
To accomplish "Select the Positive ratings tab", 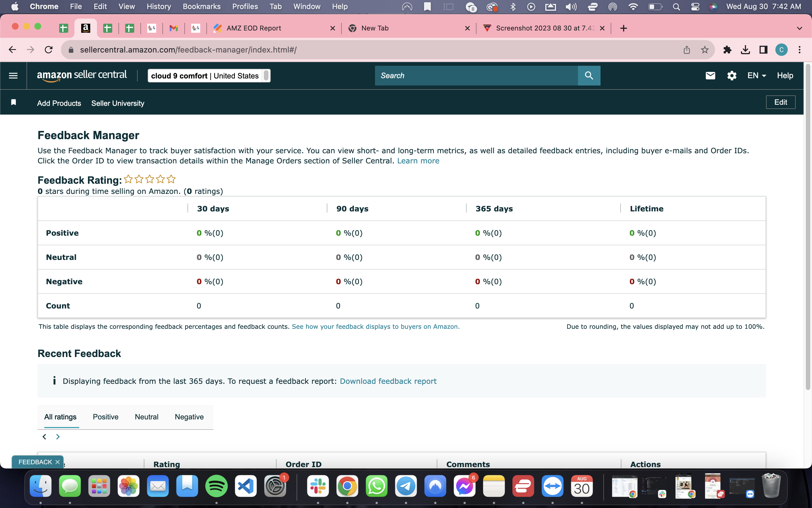I will [x=106, y=417].
